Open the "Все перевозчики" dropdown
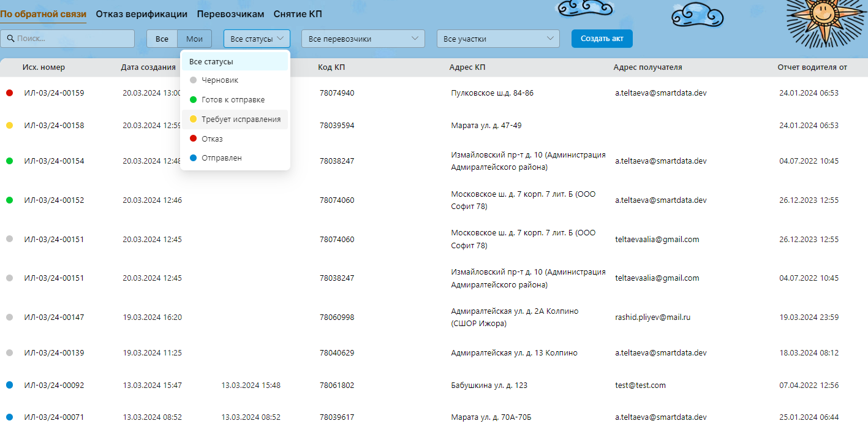 [363, 39]
